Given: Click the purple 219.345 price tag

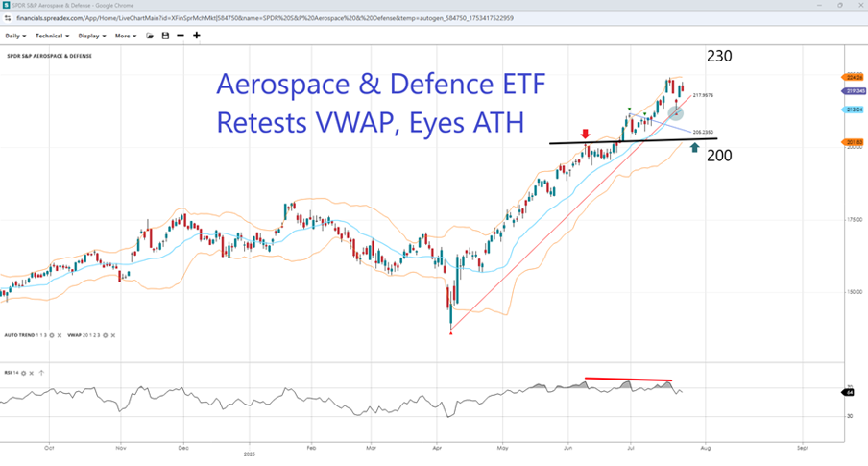Looking at the screenshot, I should pos(851,91).
